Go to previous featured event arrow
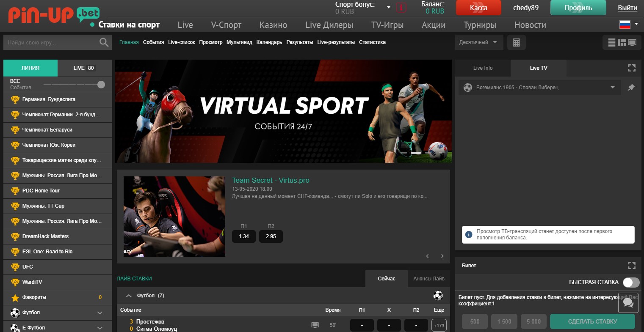This screenshot has width=644, height=332. 427,256
